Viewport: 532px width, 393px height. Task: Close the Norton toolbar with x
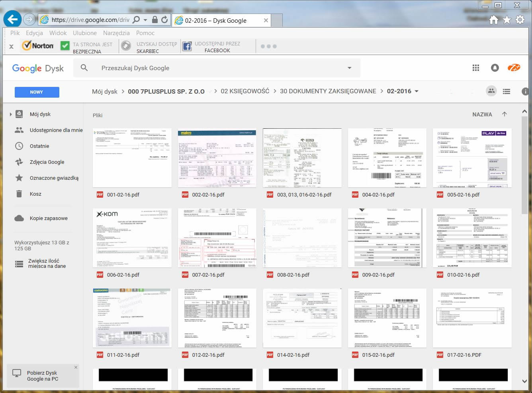coord(11,46)
